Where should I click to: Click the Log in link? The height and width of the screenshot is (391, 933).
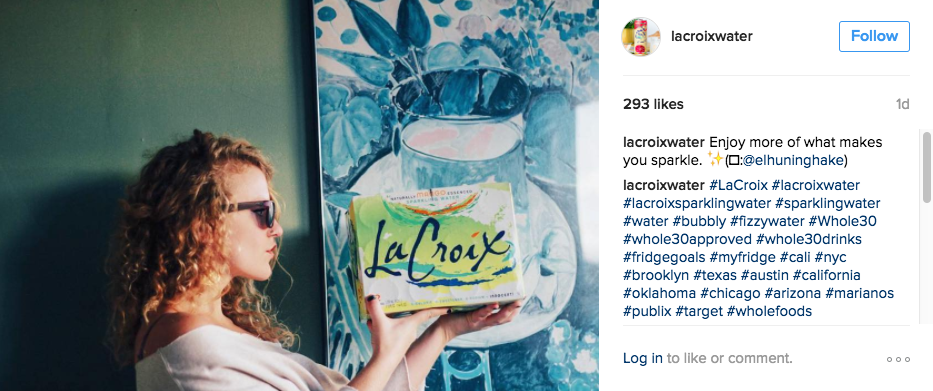coord(643,358)
